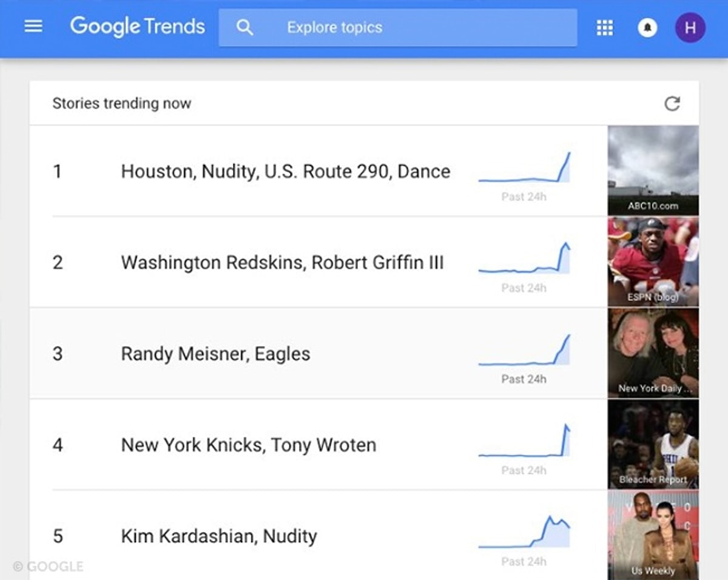Screen dimensions: 728x580
Task: Open the Kim Kardashian trending story
Action: [219, 536]
